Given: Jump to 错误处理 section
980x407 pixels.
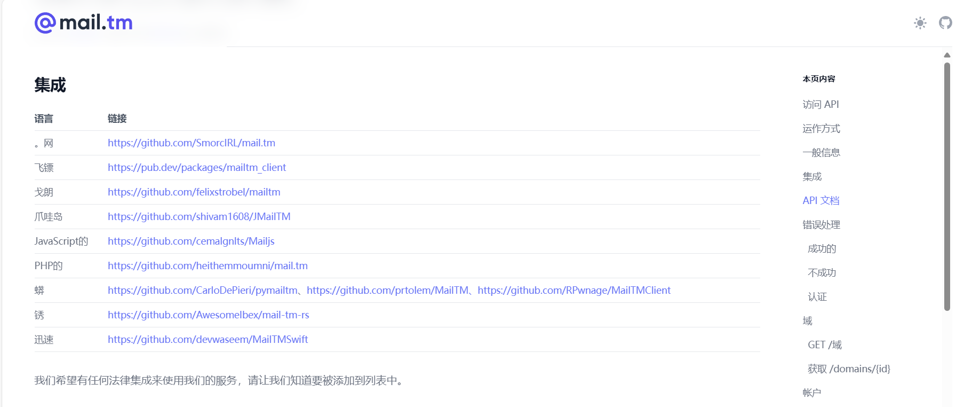Looking at the screenshot, I should point(821,224).
